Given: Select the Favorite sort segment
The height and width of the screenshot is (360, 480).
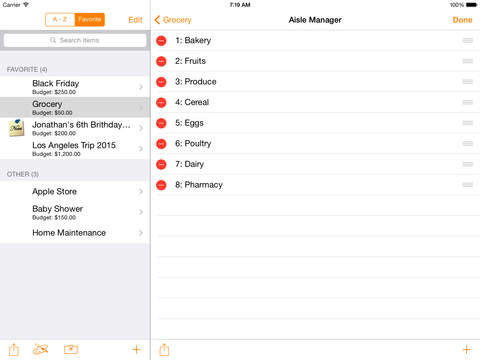Looking at the screenshot, I should point(90,20).
